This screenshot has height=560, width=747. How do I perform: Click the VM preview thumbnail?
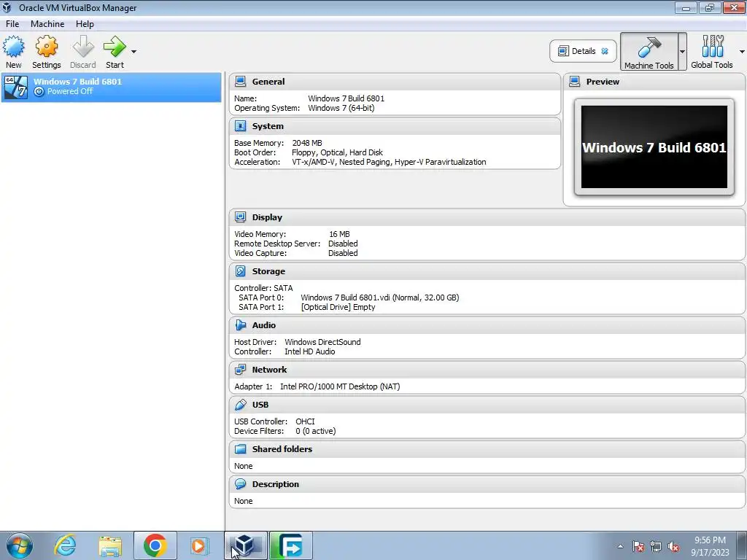(654, 147)
